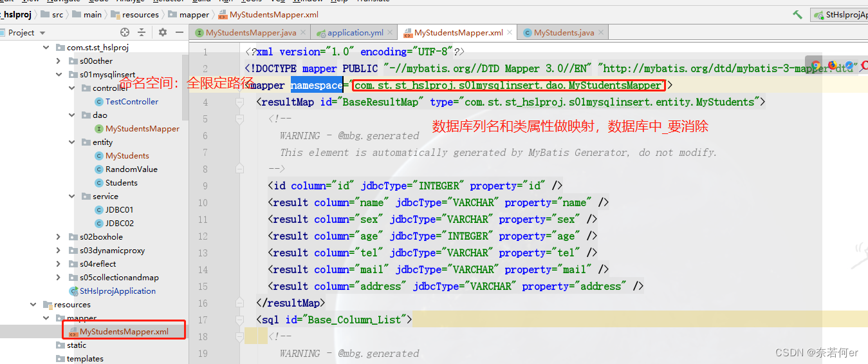This screenshot has width=868, height=364.
Task: Click the highlighted namespace attribute in editor
Action: coord(316,86)
